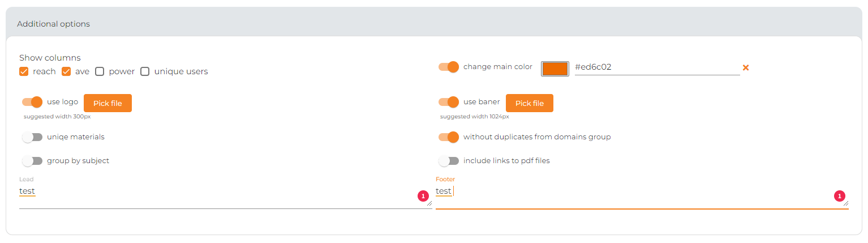The height and width of the screenshot is (243, 868).
Task: Enable the uniqe materials toggle
Action: (32, 137)
